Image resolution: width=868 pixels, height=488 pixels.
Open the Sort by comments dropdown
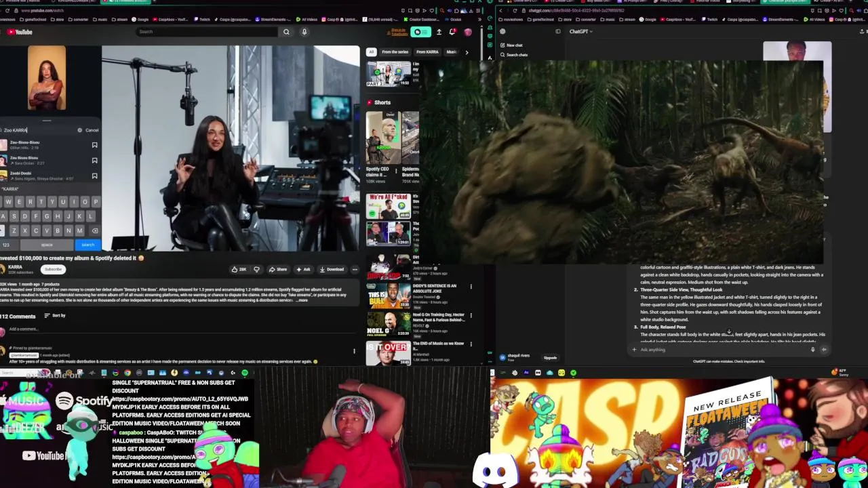[x=55, y=316]
